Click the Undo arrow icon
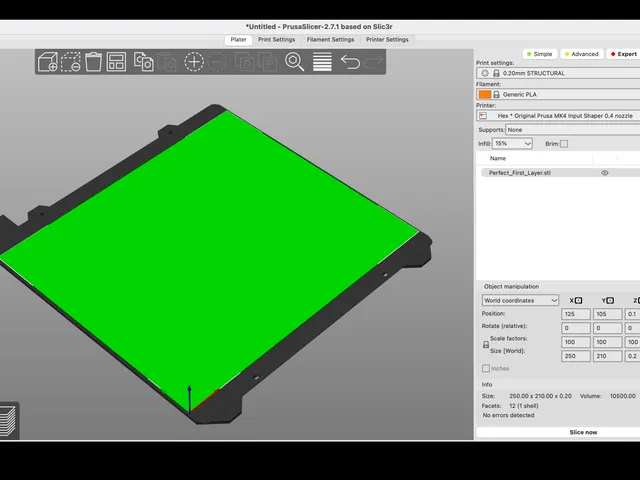Image resolution: width=640 pixels, height=480 pixels. click(x=350, y=62)
